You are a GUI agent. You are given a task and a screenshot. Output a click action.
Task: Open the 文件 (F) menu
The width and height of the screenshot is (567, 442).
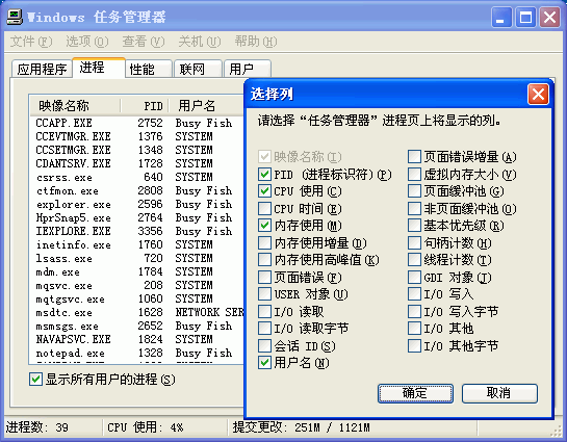31,42
